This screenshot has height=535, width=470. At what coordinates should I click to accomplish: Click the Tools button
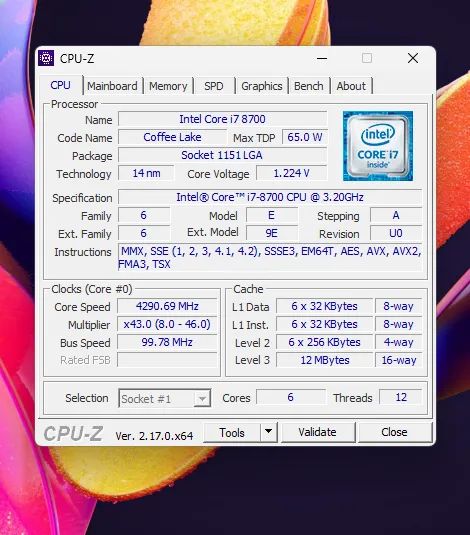(232, 433)
